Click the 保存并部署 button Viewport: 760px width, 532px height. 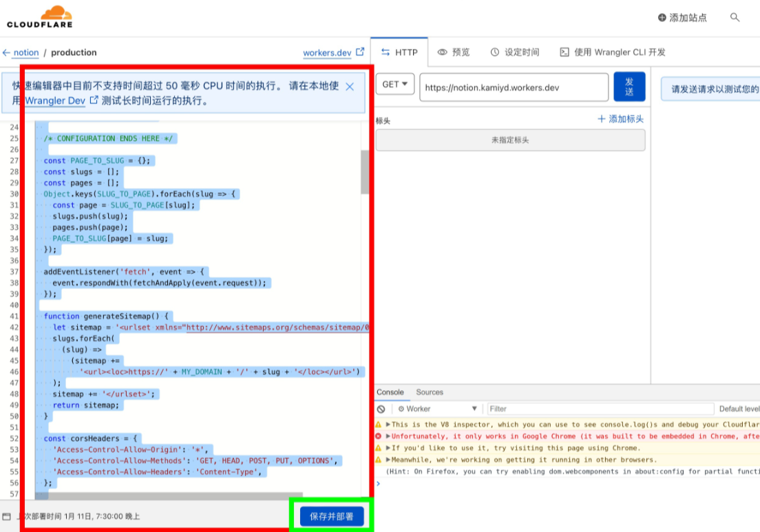(x=332, y=516)
